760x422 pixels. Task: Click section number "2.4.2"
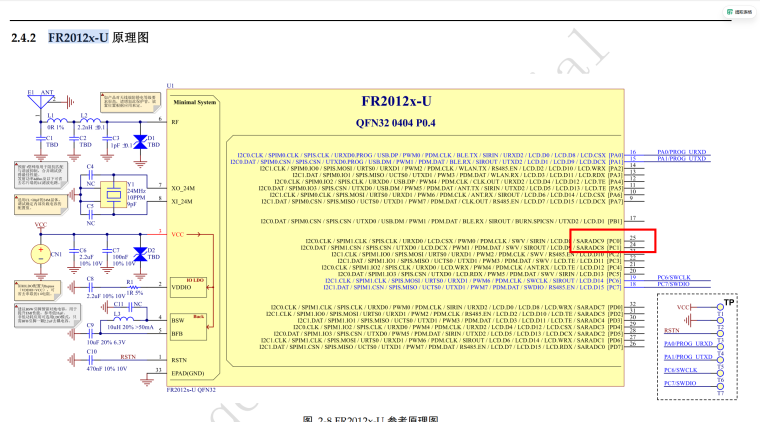click(24, 38)
